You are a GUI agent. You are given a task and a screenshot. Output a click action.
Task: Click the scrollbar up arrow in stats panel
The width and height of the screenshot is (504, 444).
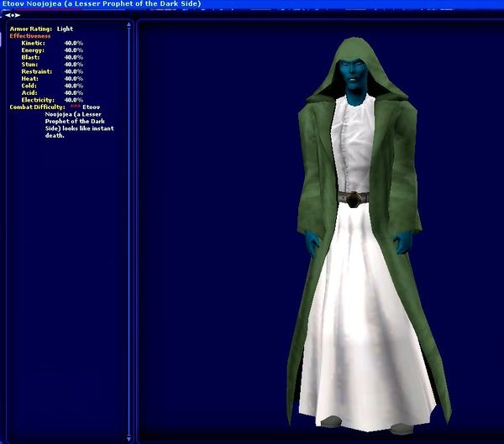tap(129, 25)
